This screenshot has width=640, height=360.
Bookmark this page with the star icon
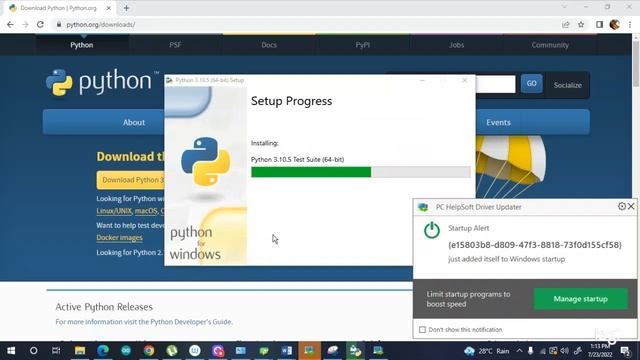(581, 24)
